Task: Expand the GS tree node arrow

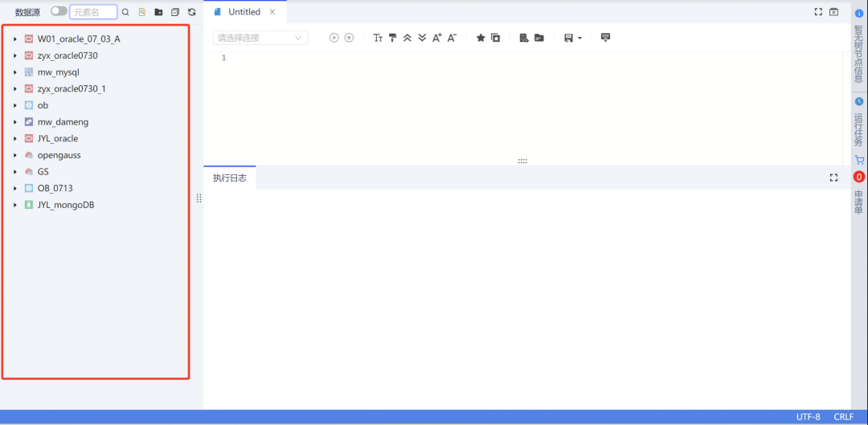Action: 15,172
